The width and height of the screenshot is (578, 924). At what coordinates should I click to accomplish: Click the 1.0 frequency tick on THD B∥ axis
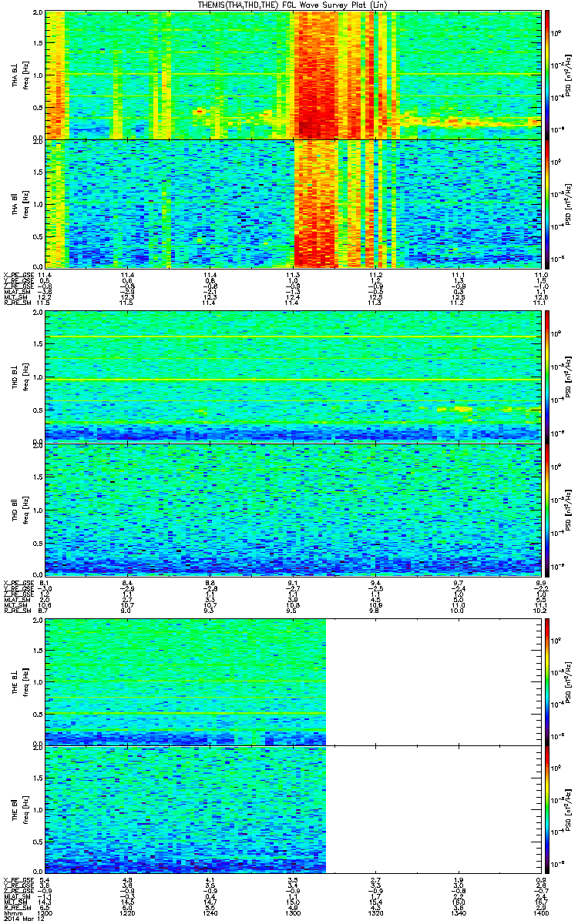click(x=38, y=509)
